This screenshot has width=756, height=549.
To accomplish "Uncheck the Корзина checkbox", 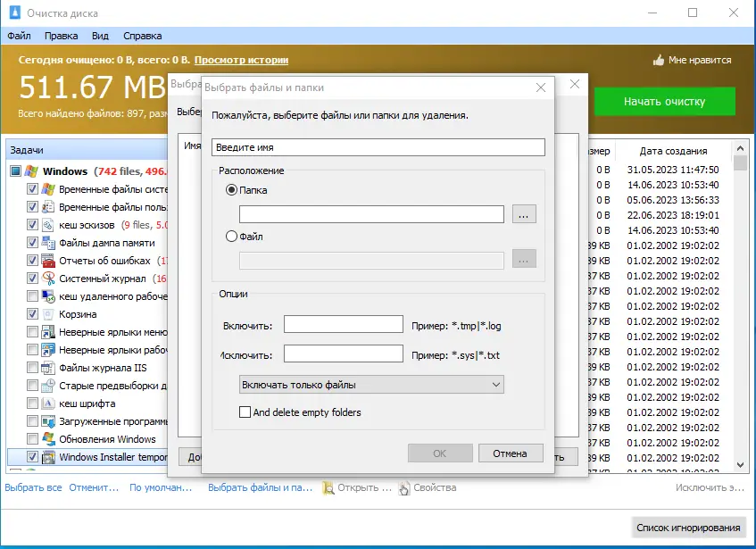I will click(x=32, y=314).
